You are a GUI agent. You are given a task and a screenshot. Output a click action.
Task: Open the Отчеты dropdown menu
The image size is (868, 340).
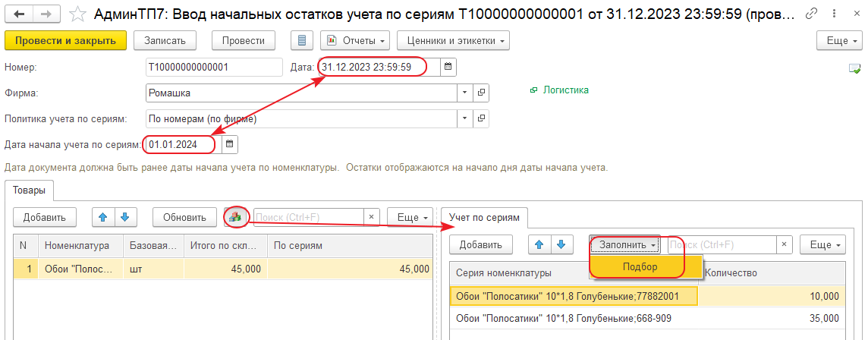[355, 40]
